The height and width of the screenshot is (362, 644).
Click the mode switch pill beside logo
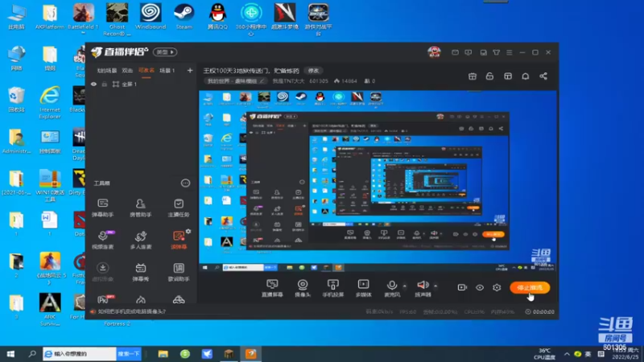[165, 52]
